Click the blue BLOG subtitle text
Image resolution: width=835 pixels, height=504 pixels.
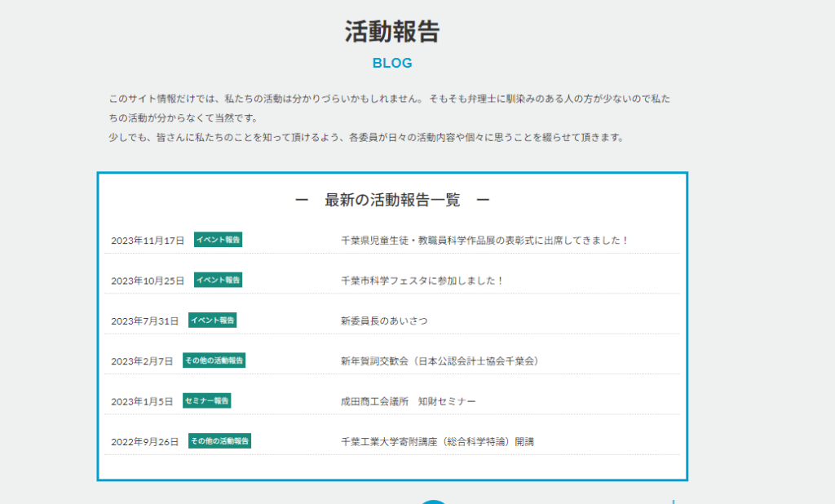coord(392,63)
